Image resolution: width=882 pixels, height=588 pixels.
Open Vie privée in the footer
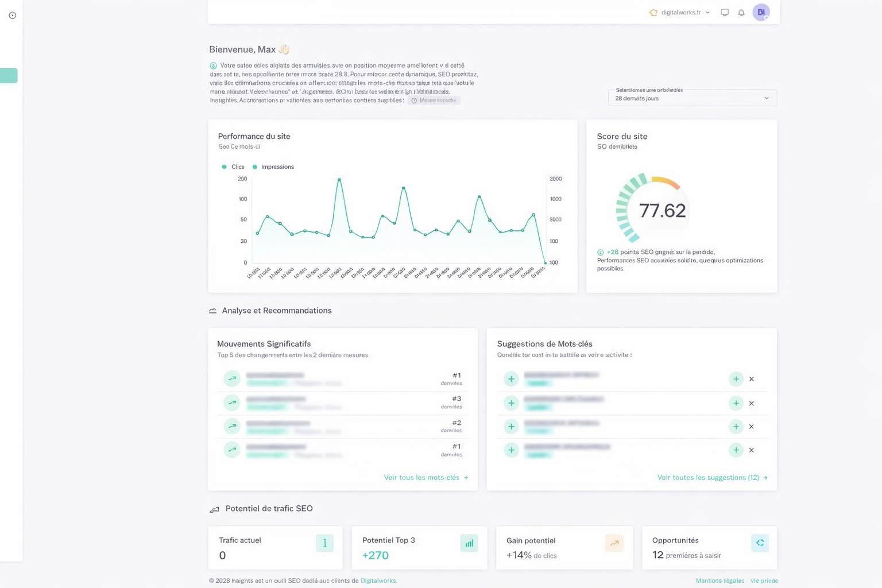pyautogui.click(x=764, y=581)
